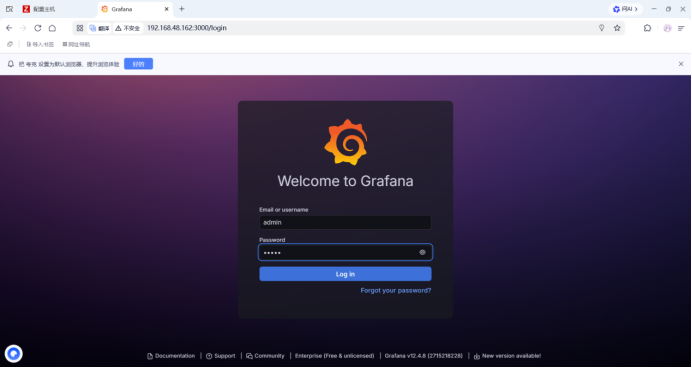Image resolution: width=692 pixels, height=368 pixels.
Task: Switch to the 配置主机 browser tab
Action: (x=57, y=9)
